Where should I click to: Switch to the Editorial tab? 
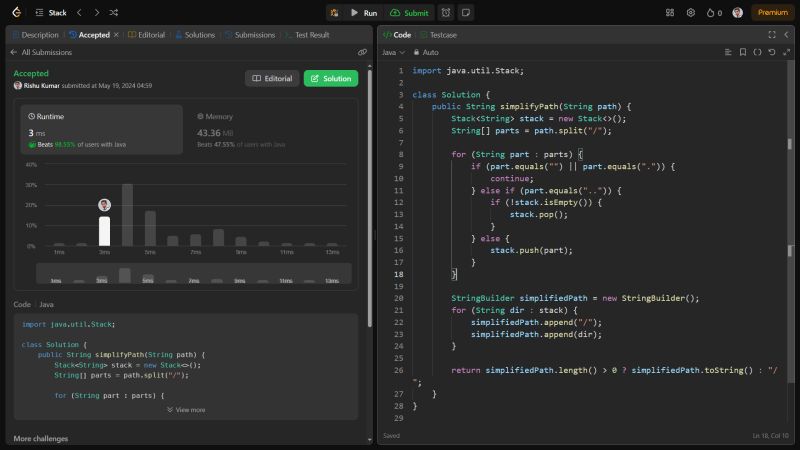[x=146, y=35]
